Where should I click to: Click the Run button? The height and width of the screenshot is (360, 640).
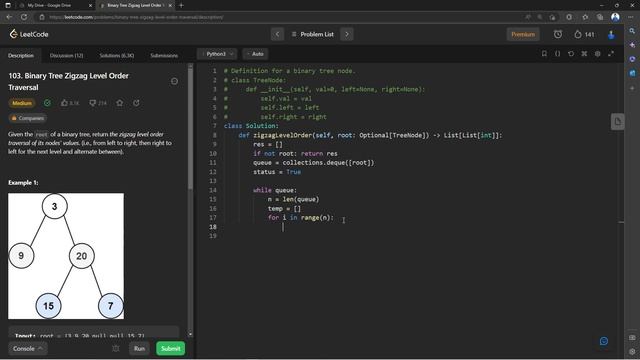(140, 349)
